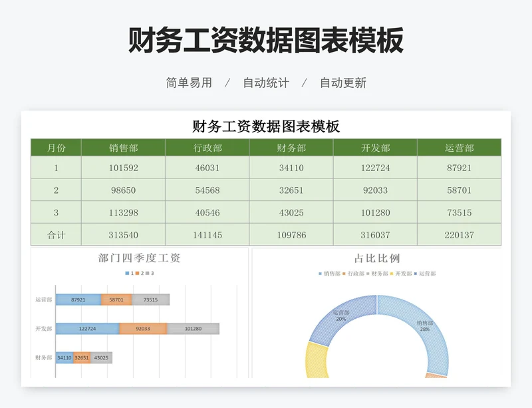Click the 自动统计 subtitle text

(x=266, y=83)
